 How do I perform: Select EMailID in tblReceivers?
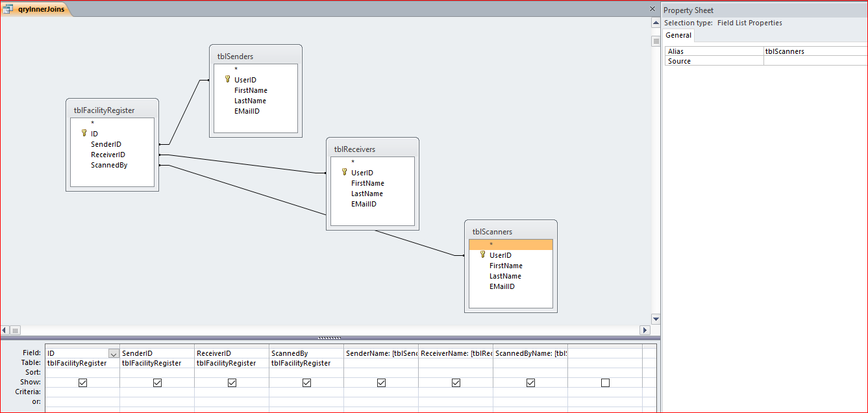[364, 204]
